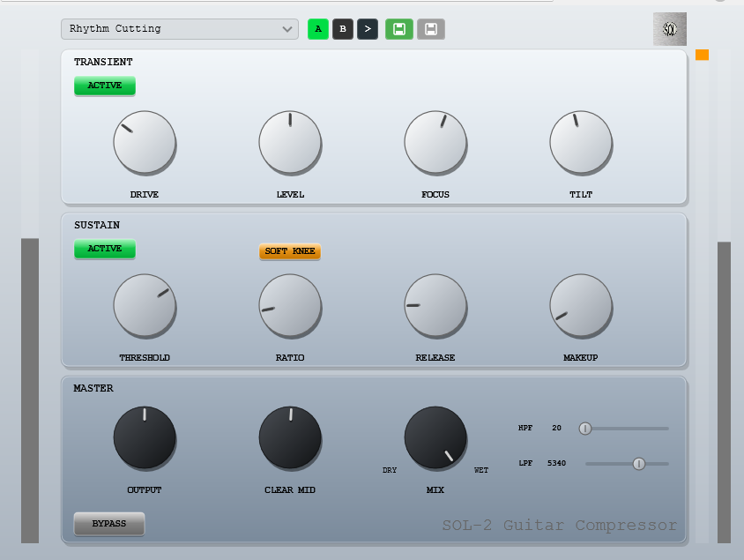Click the Sustain RELEASE knob
Screen dimensions: 744x560
tap(435, 305)
